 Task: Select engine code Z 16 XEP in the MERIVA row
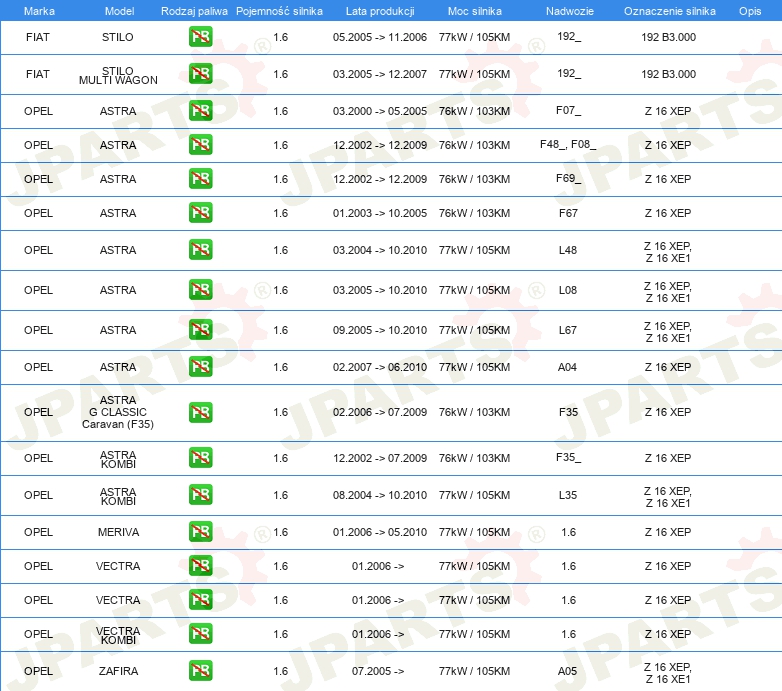(x=668, y=532)
